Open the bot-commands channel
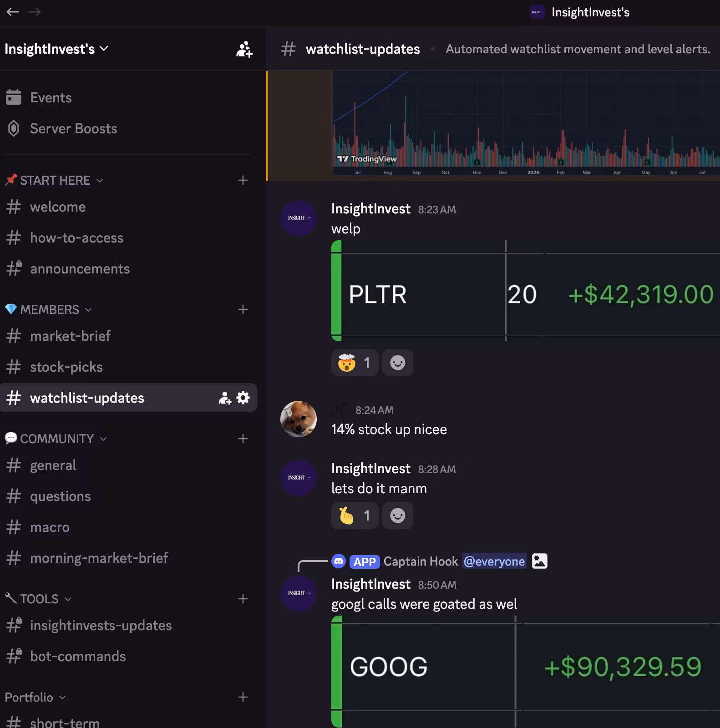Screen dimensions: 720x728 pos(128,656)
